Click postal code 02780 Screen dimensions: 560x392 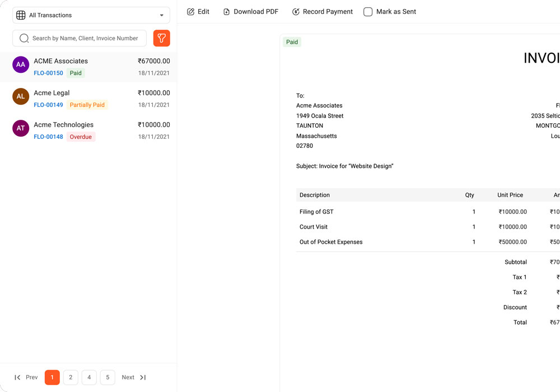pos(305,146)
